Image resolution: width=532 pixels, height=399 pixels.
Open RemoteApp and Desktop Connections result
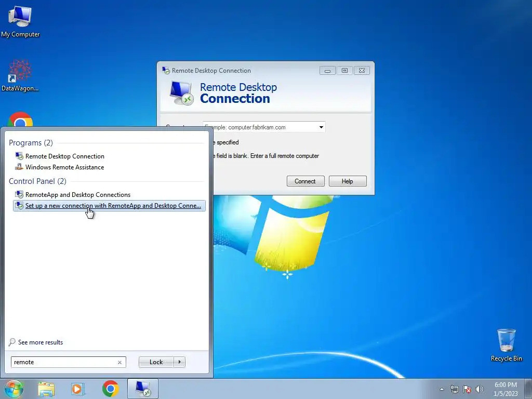[x=78, y=194]
